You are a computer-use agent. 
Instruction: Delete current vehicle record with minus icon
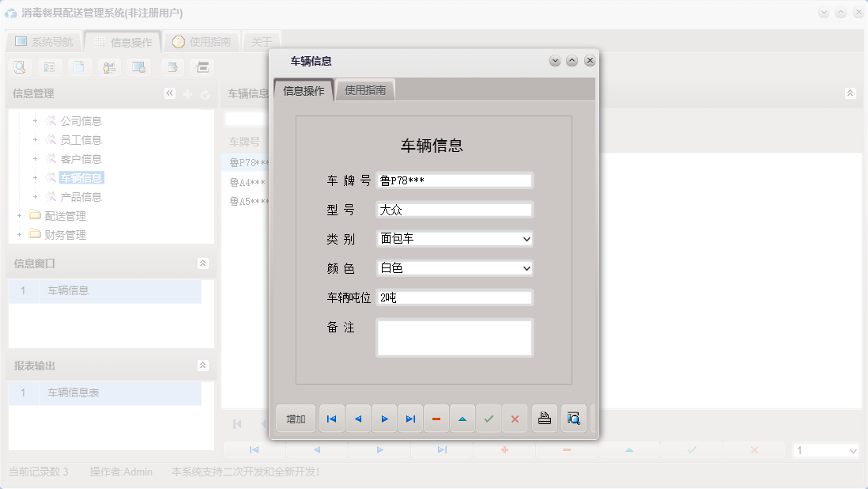436,419
